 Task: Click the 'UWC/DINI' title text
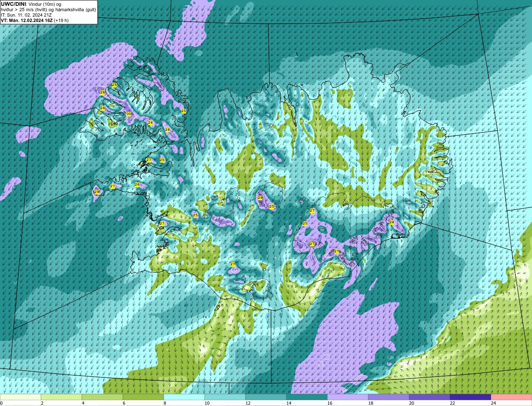(14, 4)
